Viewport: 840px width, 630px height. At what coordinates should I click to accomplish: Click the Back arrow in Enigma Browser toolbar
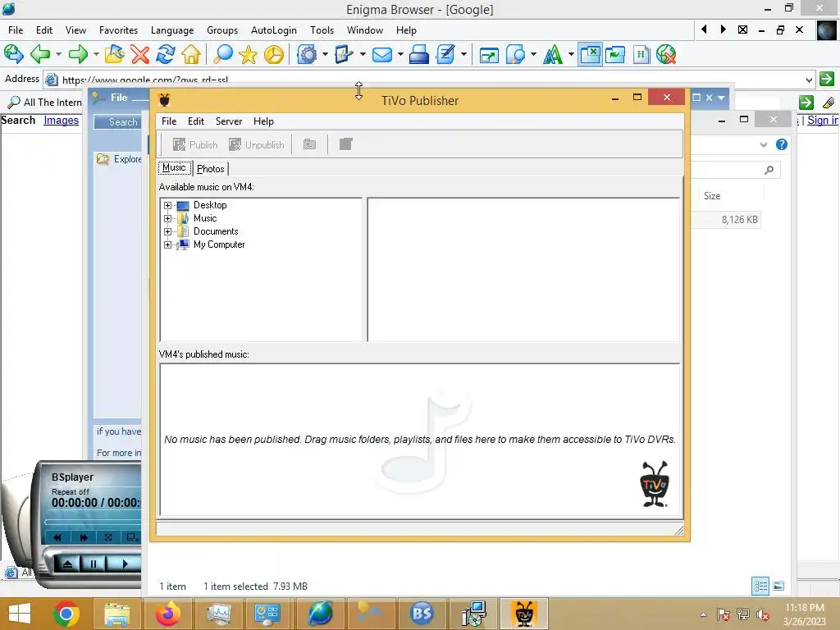[x=40, y=54]
